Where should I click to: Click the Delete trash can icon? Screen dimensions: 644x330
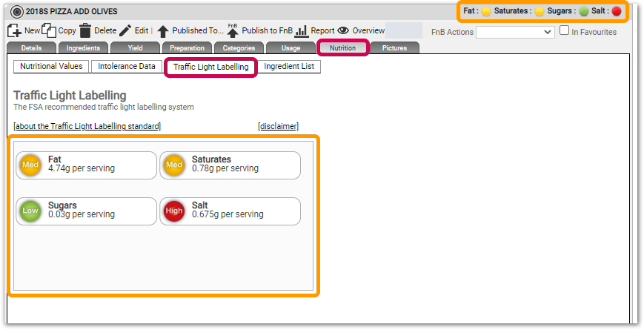click(x=85, y=31)
